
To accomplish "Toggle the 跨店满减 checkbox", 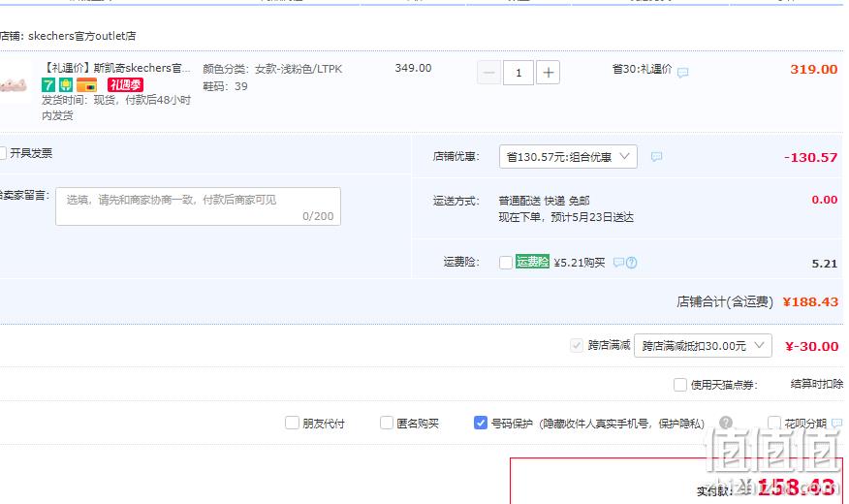I will [577, 345].
